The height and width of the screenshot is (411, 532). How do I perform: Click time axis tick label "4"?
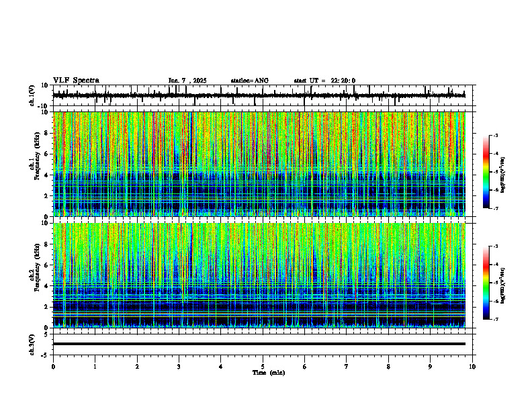pyautogui.click(x=221, y=367)
